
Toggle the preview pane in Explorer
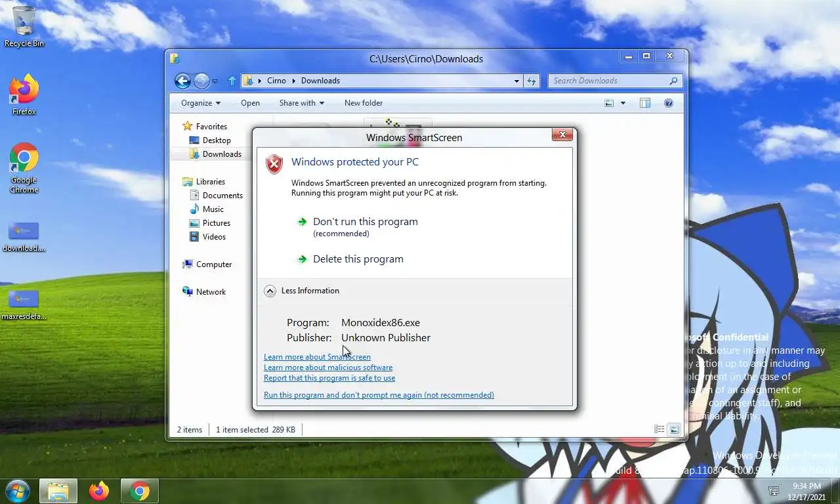[x=645, y=103]
